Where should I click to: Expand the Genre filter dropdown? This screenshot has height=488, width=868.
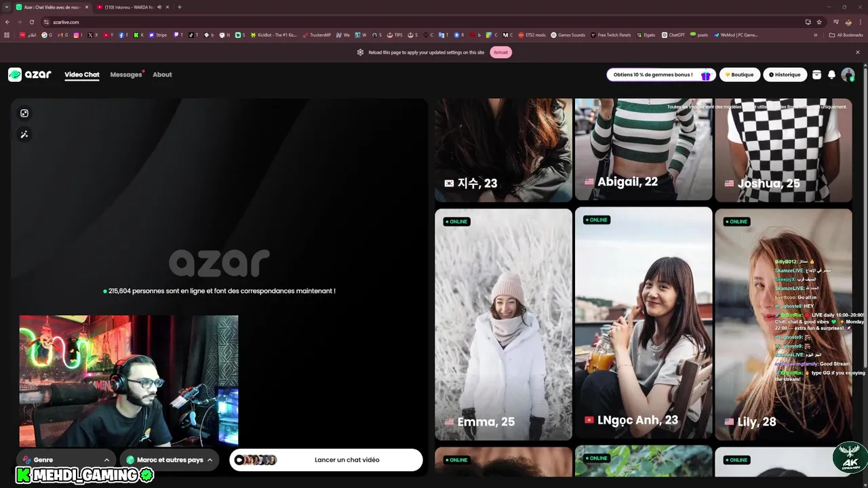coord(66,460)
